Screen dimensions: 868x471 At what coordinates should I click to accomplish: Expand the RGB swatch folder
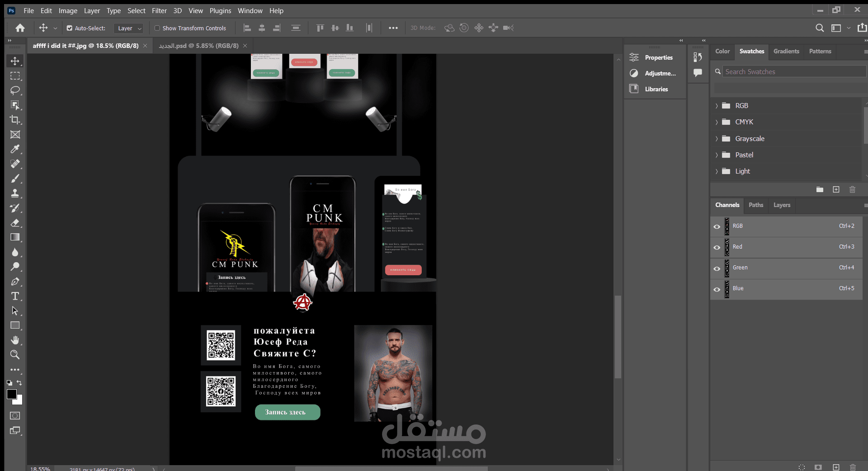717,106
